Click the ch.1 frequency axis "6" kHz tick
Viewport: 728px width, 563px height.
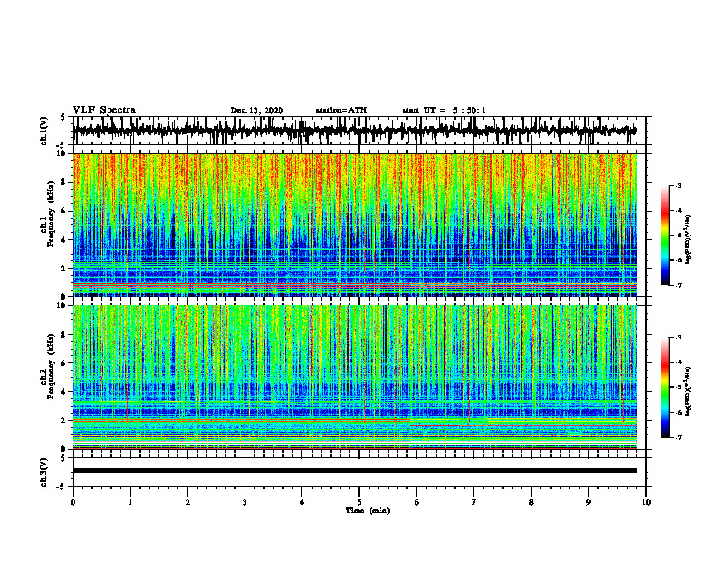point(64,211)
